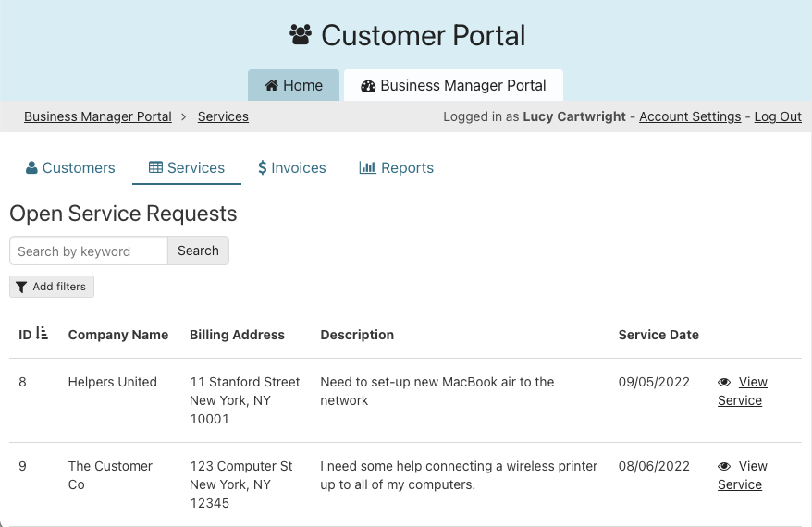The width and height of the screenshot is (812, 527).
Task: Click the table grid icon beside Services
Action: pyautogui.click(x=155, y=168)
